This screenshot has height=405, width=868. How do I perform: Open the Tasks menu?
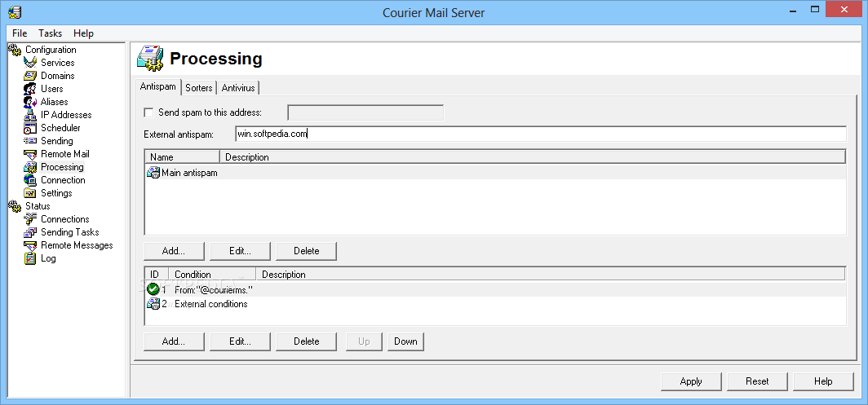coord(51,33)
